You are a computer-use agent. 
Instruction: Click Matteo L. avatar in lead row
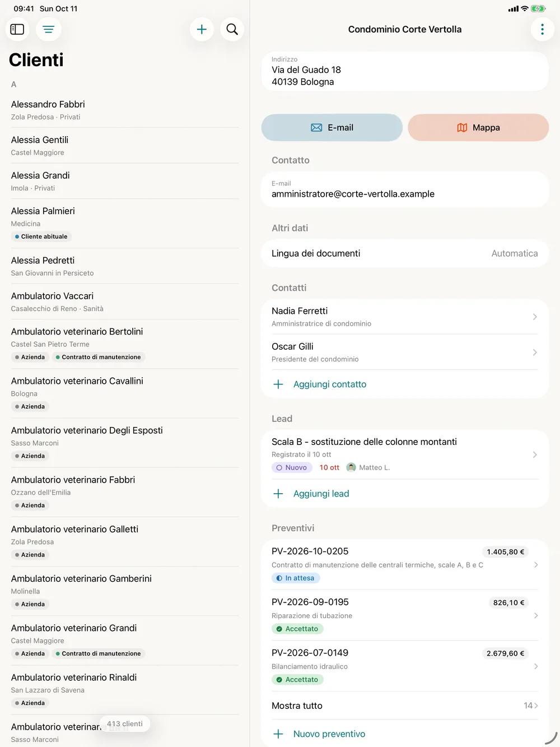click(351, 467)
